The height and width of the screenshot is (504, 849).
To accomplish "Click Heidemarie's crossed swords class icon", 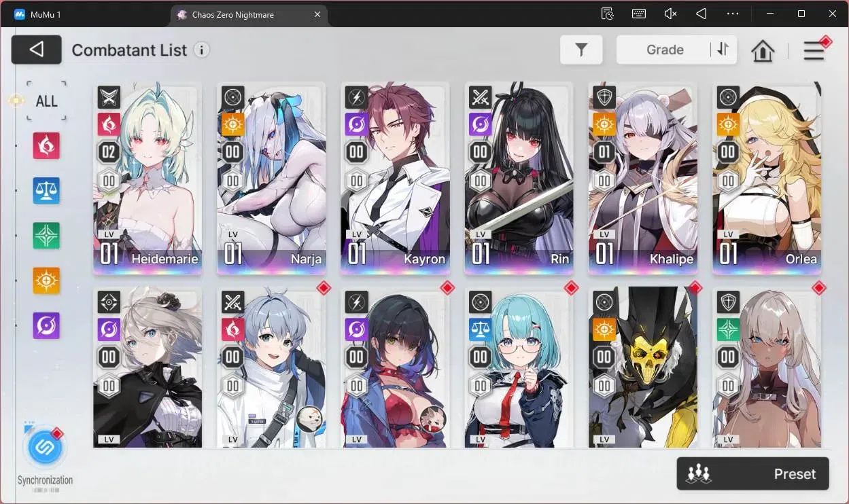I will (x=109, y=98).
